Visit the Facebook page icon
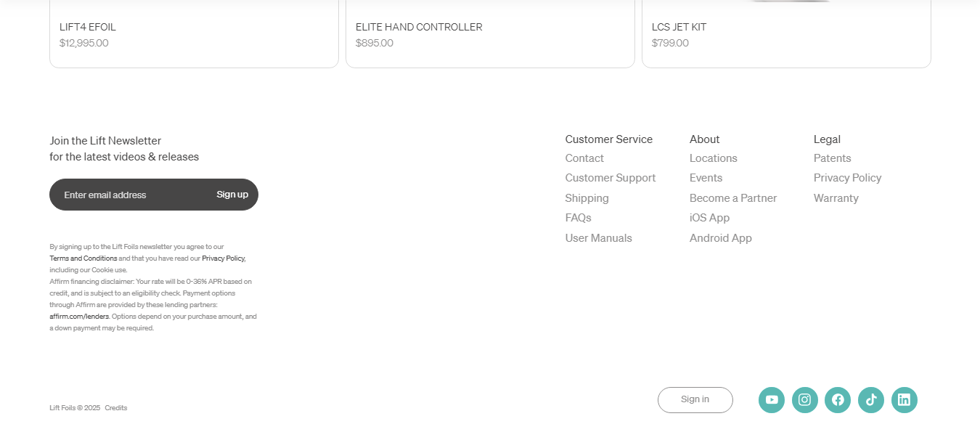This screenshot has height=440, width=980. [838, 400]
